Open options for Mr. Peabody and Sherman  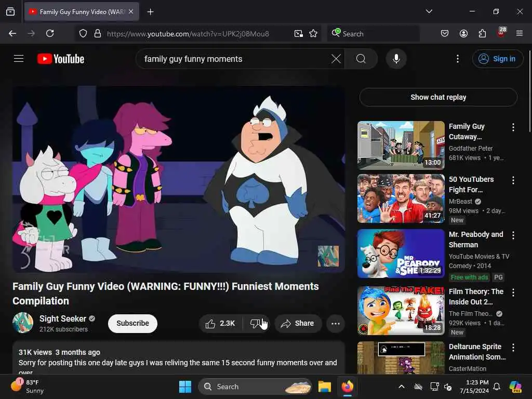(x=513, y=235)
